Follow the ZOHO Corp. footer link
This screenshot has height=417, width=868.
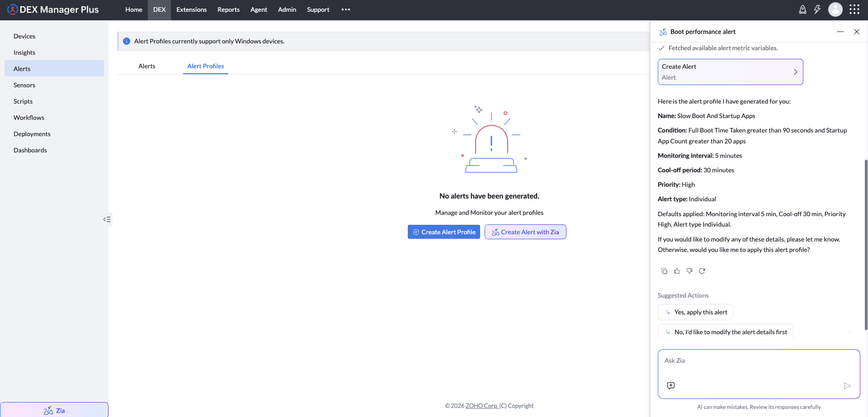tap(482, 406)
